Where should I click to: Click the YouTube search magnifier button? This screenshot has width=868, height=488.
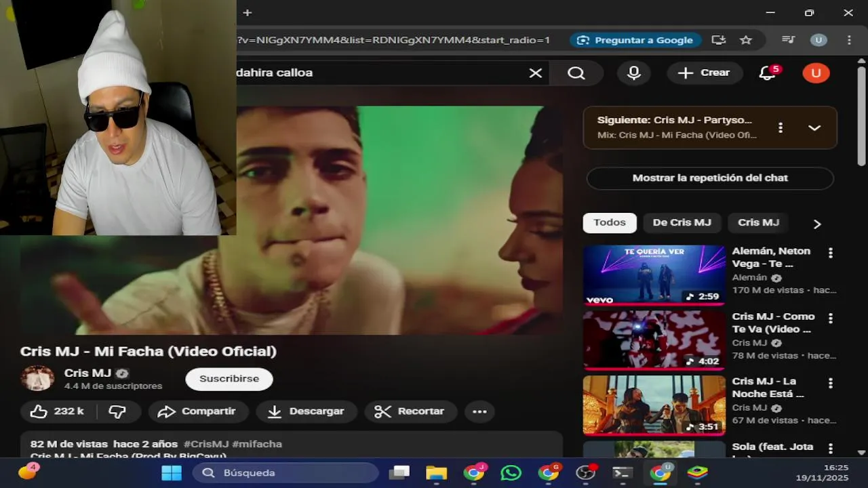[576, 73]
